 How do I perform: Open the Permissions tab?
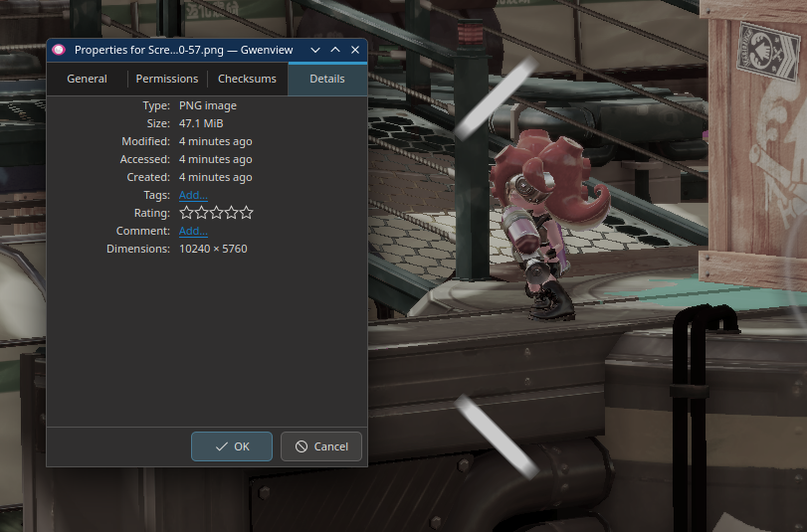(167, 79)
